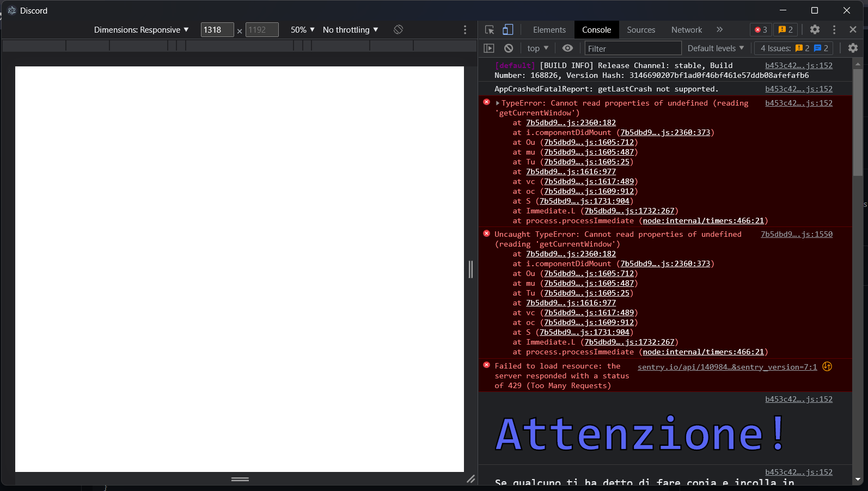Screen dimensions: 868x491
Task: Expand the first TypeError stack trace triangle
Action: (x=498, y=103)
